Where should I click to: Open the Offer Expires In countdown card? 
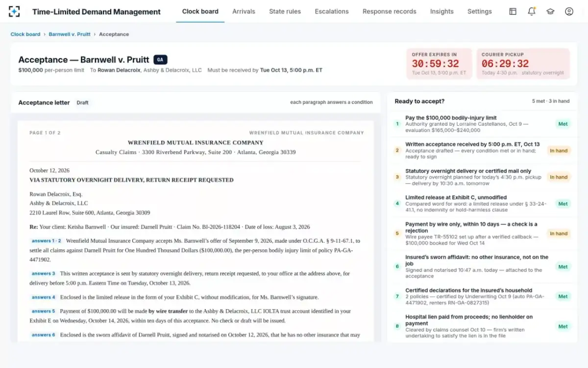pos(439,64)
